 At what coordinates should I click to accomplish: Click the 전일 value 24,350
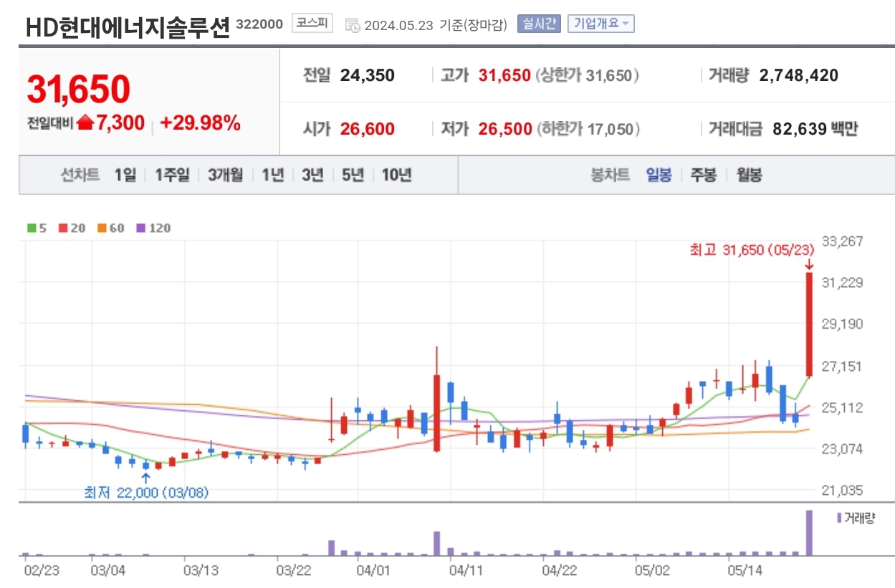click(368, 75)
